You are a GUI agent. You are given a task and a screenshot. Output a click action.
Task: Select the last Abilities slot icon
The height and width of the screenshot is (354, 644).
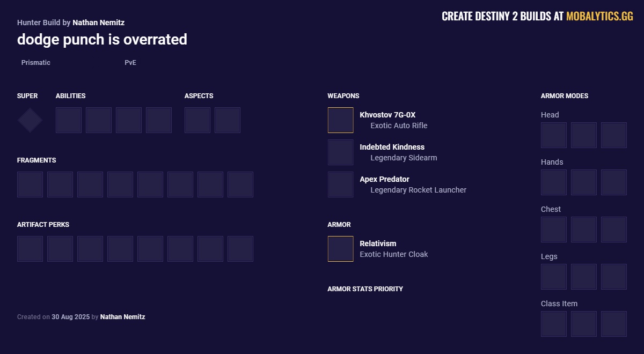tap(159, 120)
